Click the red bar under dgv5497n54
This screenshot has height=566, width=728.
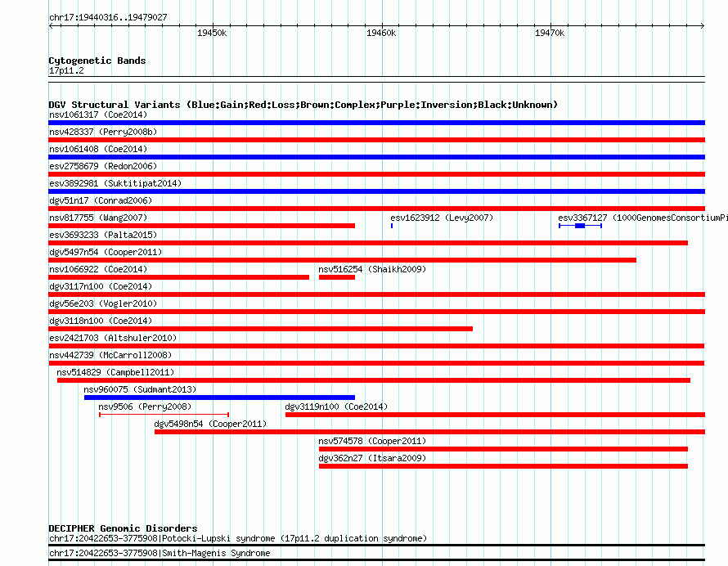(x=342, y=260)
